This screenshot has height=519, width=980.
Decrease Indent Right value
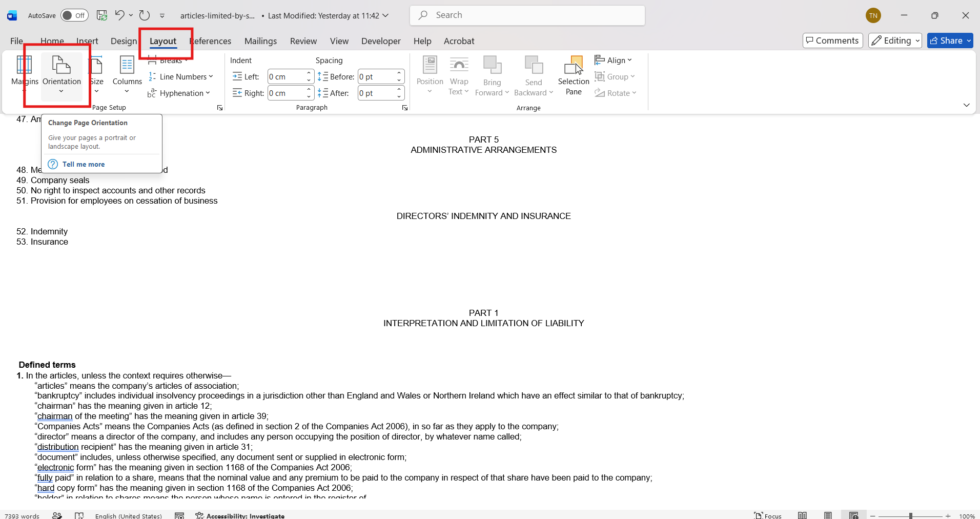coord(309,96)
